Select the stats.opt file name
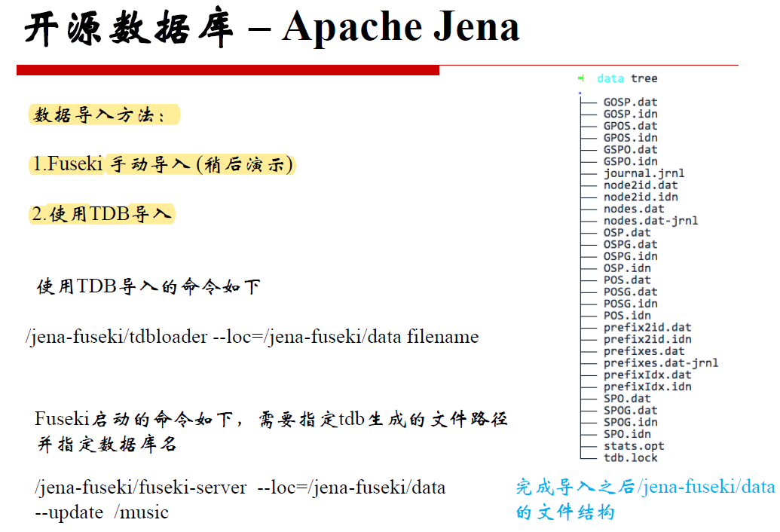 [634, 447]
